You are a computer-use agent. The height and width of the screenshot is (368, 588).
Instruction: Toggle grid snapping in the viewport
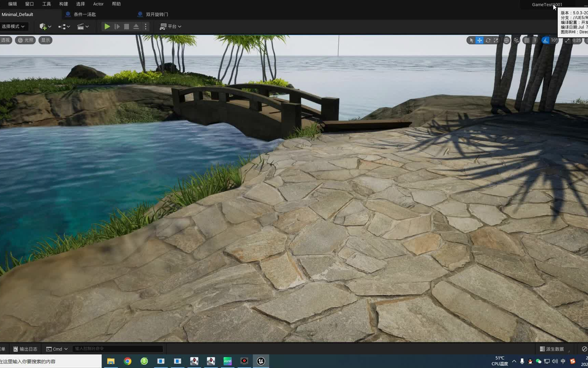[527, 40]
